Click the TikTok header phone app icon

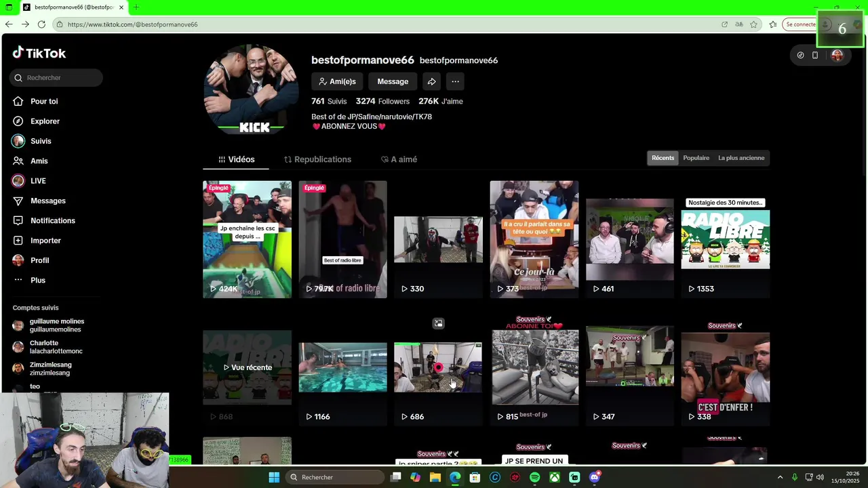coord(815,56)
